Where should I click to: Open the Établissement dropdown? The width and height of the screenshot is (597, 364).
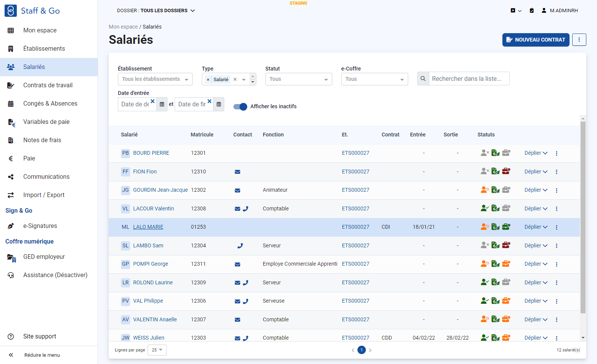[x=155, y=79]
